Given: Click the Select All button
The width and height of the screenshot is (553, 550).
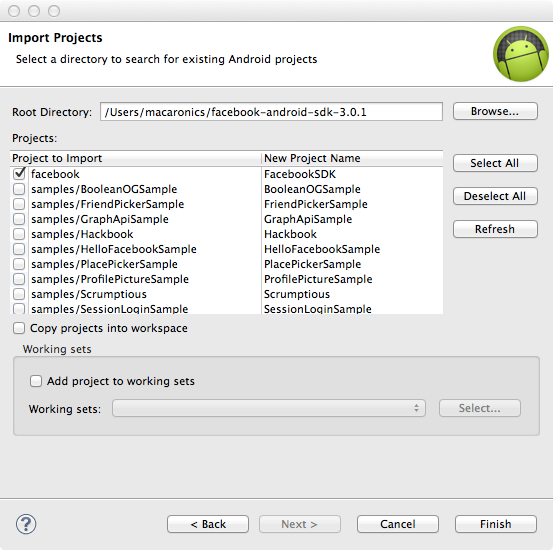Looking at the screenshot, I should tap(495, 163).
